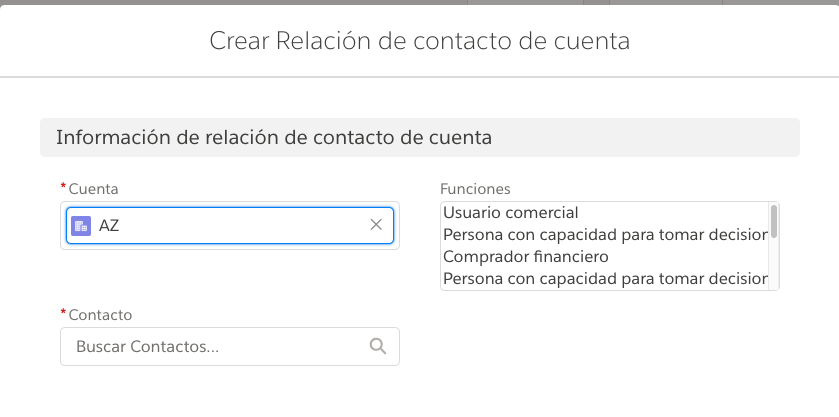Screen dimensions: 839x417
Task: Select Comprador financiero in Funciones list
Action: [x=526, y=257]
